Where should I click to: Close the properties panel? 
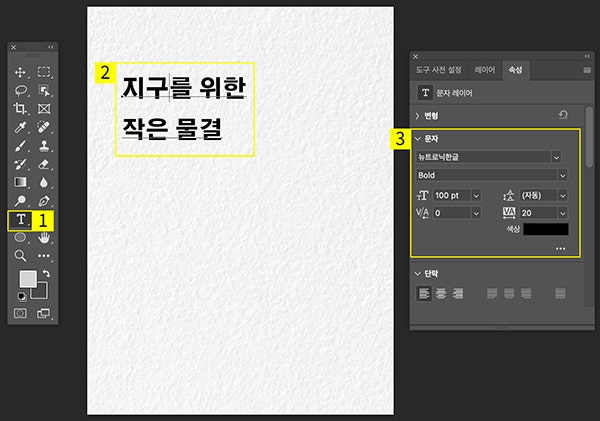416,56
